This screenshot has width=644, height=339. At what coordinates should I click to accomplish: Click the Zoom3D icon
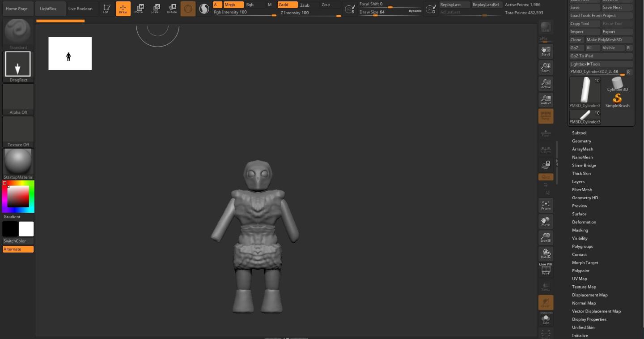(x=546, y=237)
